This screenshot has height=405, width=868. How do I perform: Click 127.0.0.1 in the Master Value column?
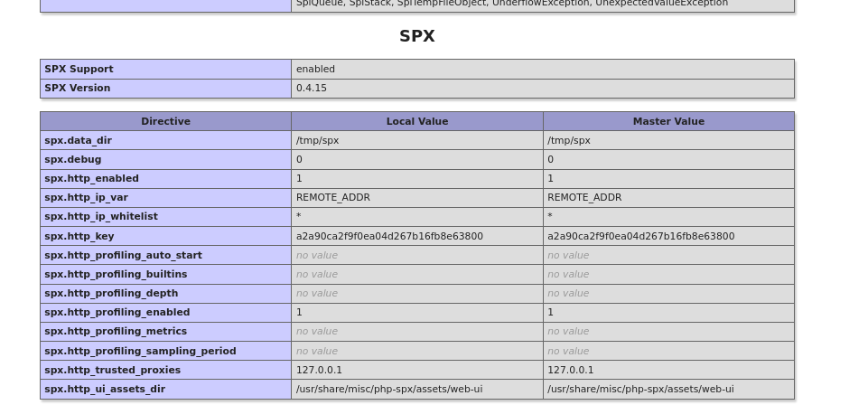(570, 370)
